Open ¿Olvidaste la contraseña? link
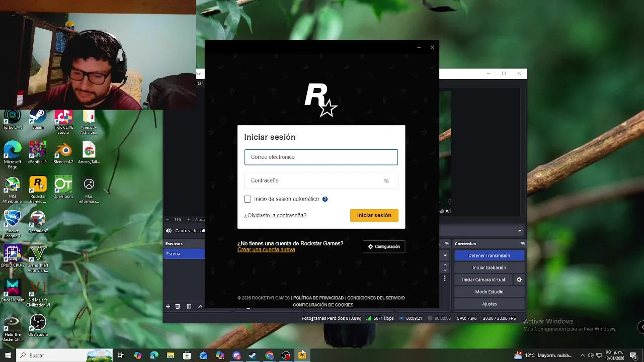This screenshot has width=644, height=362. (x=275, y=215)
